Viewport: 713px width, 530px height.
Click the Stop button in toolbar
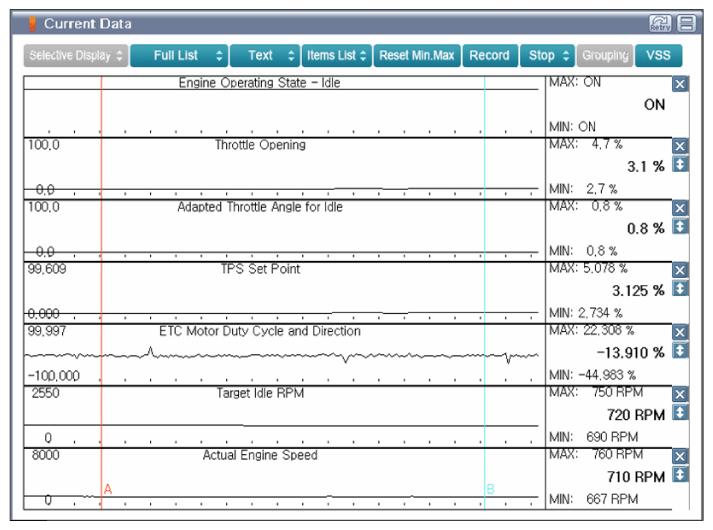coord(548,56)
